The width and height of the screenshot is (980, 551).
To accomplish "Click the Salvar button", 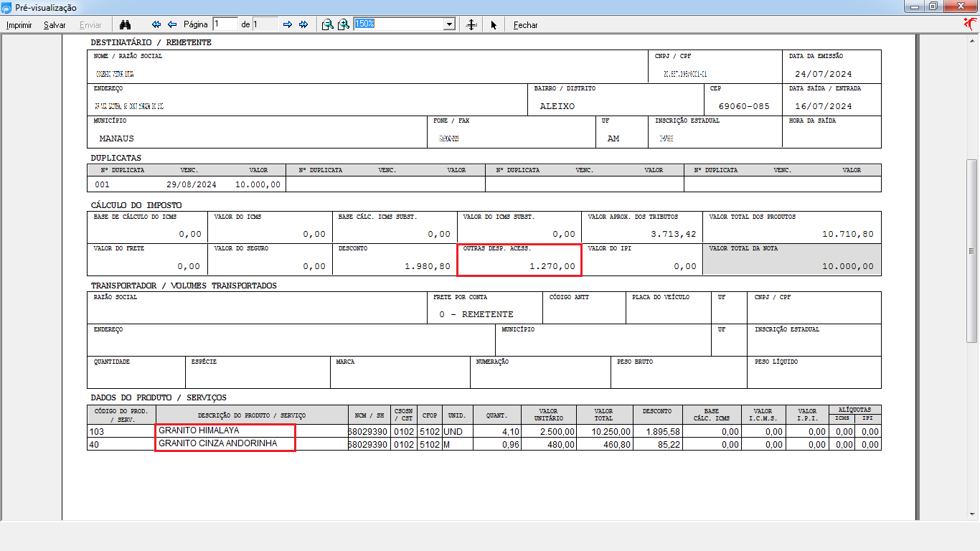I will coord(55,25).
